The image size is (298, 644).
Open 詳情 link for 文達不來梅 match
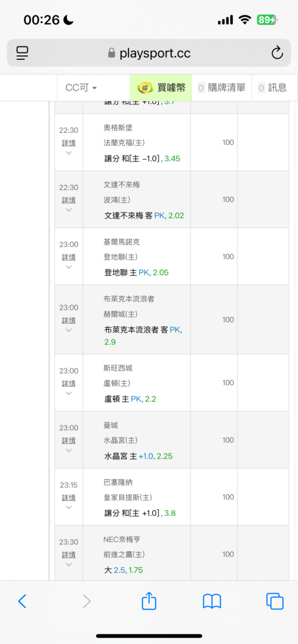click(x=69, y=200)
